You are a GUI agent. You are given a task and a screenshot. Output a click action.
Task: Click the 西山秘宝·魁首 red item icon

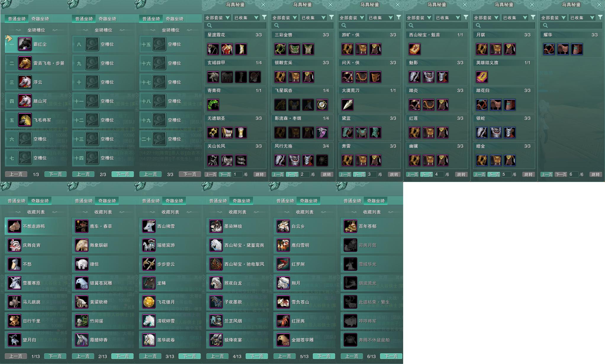(x=414, y=49)
